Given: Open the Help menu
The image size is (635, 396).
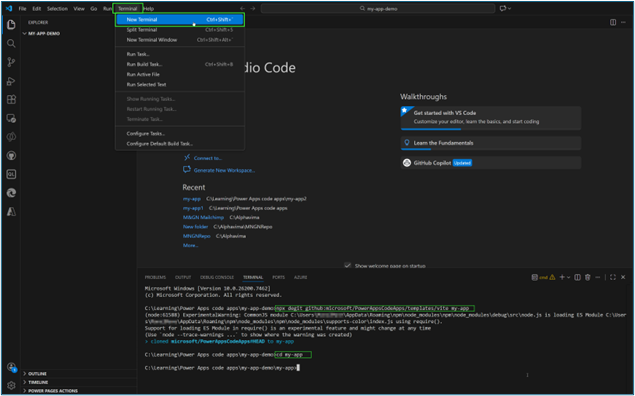Looking at the screenshot, I should coord(149,9).
